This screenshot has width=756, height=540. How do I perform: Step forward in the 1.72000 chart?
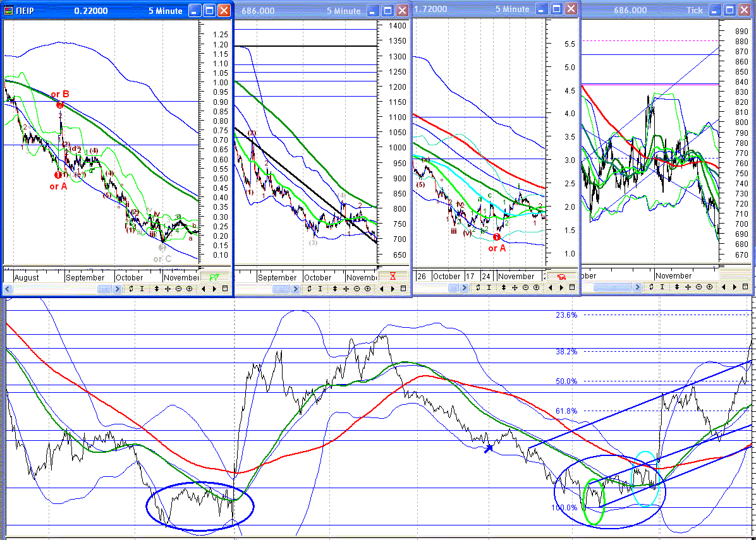[x=562, y=287]
